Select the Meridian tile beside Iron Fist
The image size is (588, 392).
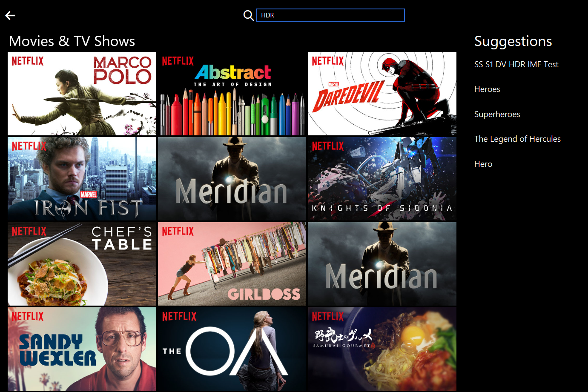(232, 179)
